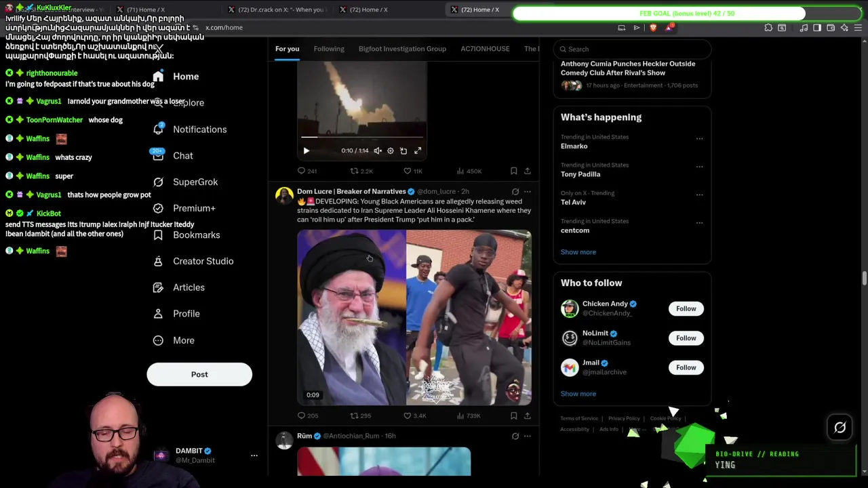Open the Post composer button
Viewport: 868px width, 488px height.
pos(199,374)
